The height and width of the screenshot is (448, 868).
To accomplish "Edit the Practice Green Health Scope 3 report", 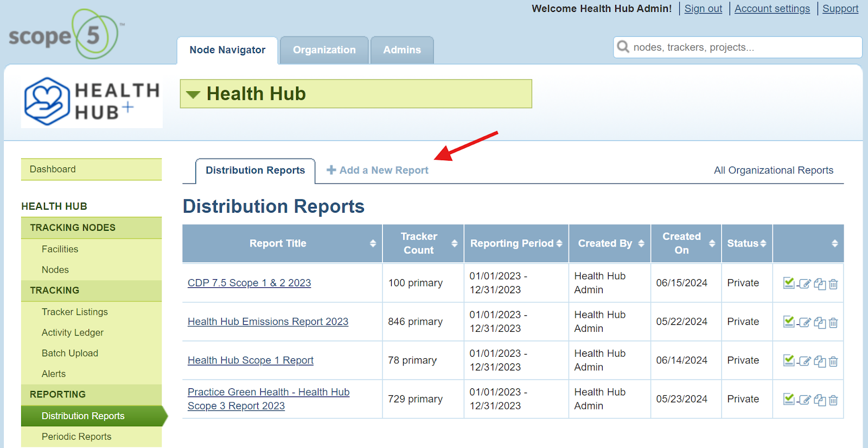I will pyautogui.click(x=805, y=400).
